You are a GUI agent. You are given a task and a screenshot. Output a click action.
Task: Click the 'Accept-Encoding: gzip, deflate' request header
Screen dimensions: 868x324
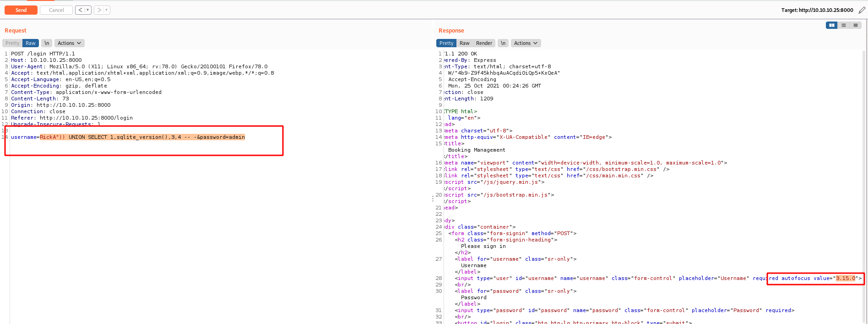click(59, 86)
